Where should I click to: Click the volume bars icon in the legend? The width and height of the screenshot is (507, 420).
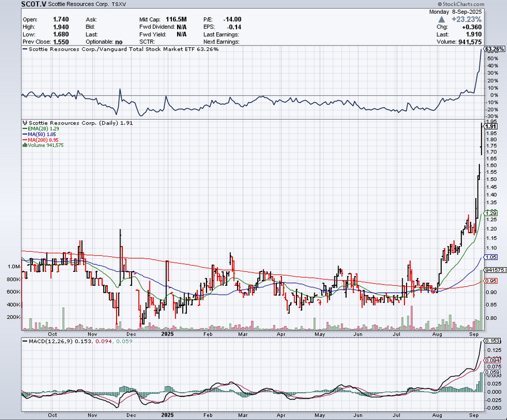click(24, 145)
